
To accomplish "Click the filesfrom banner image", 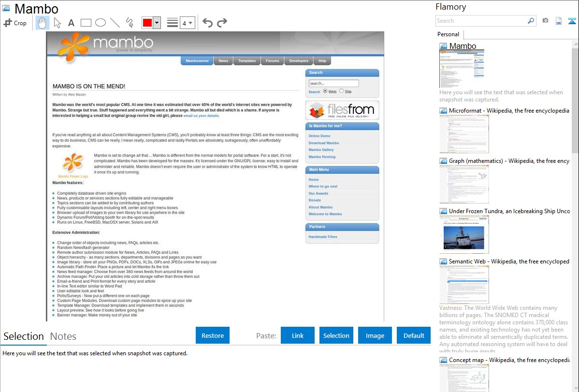I will (342, 110).
